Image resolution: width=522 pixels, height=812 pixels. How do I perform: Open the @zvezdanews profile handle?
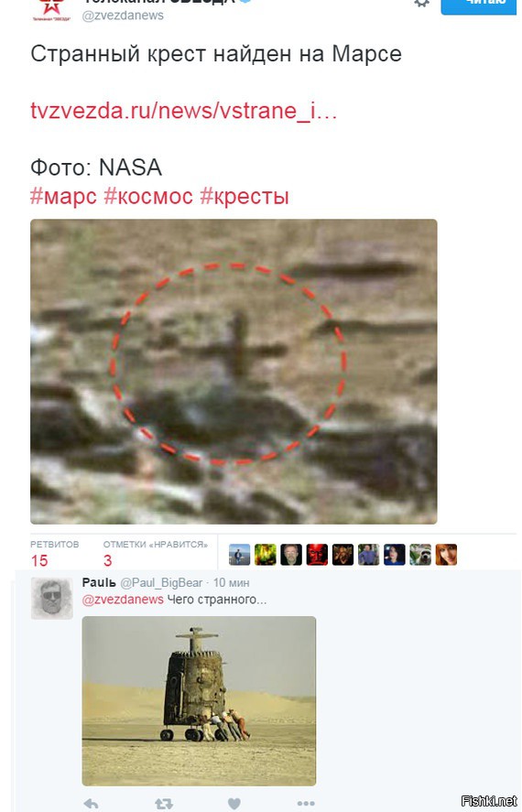pos(123,16)
